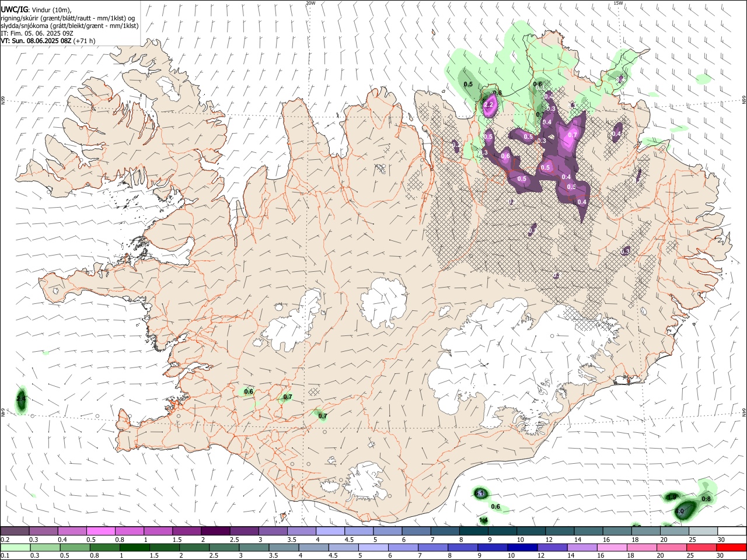
Task: Click the '15W' longitude label along the top border
Action: [619, 3]
